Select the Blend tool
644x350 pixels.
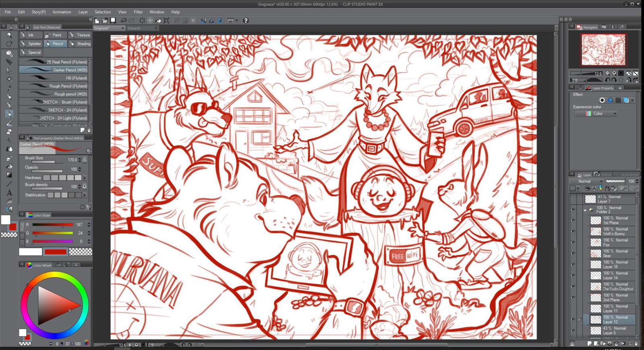(9, 149)
